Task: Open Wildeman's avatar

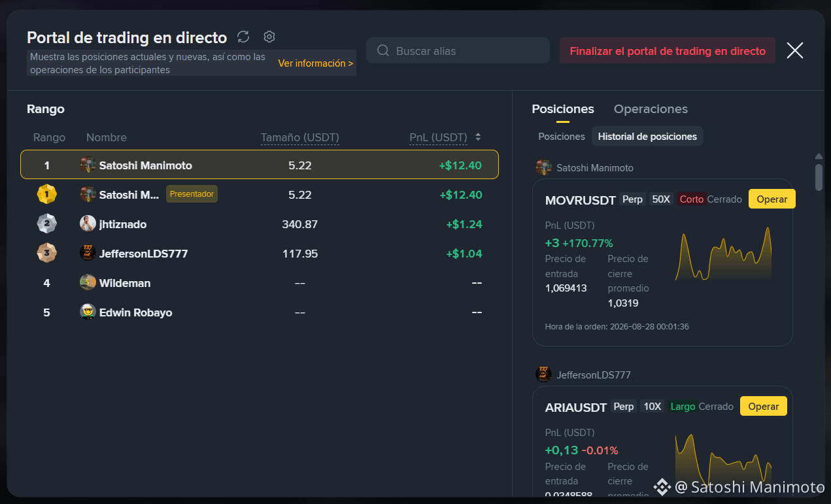Action: point(88,282)
